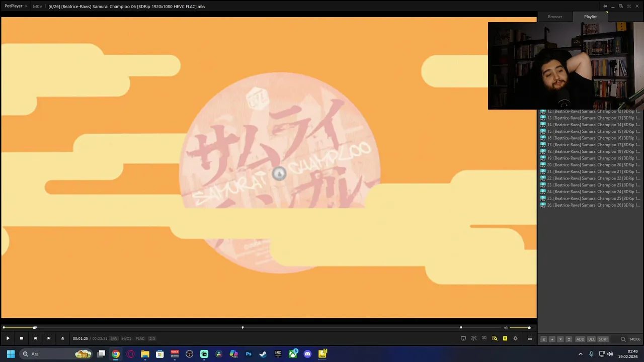Select Samurai Champloo 13 in playlist
The width and height of the screenshot is (644, 362).
point(590,118)
